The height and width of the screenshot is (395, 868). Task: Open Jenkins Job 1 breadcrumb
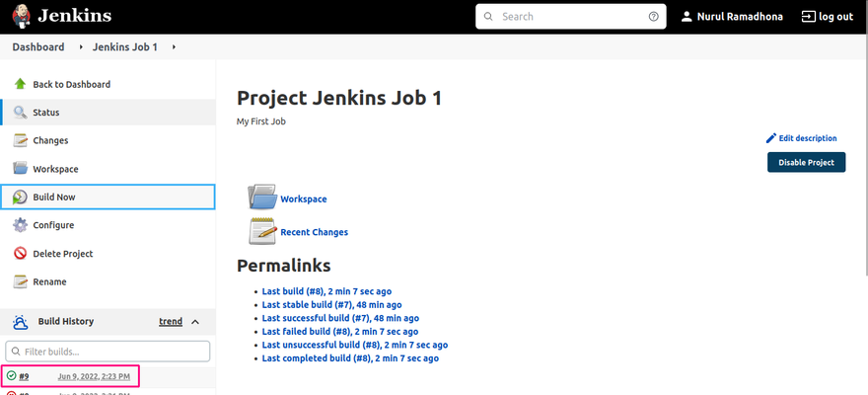pyautogui.click(x=124, y=47)
